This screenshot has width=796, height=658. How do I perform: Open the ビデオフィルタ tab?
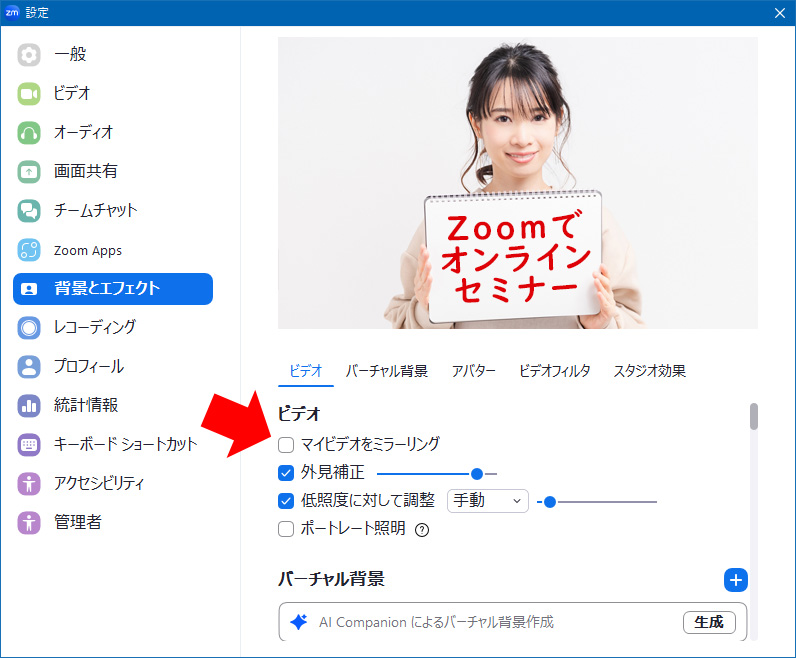[554, 371]
